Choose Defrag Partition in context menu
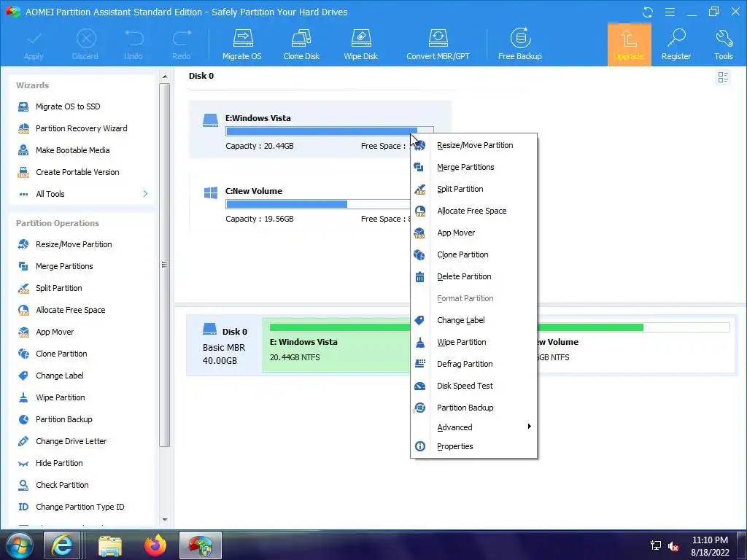 coord(473,365)
